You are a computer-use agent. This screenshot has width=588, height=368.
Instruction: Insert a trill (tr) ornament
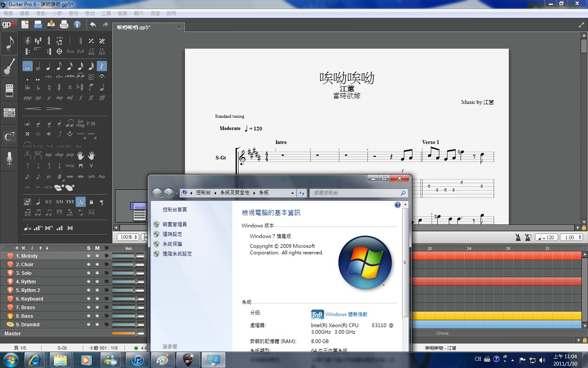pyautogui.click(x=49, y=177)
